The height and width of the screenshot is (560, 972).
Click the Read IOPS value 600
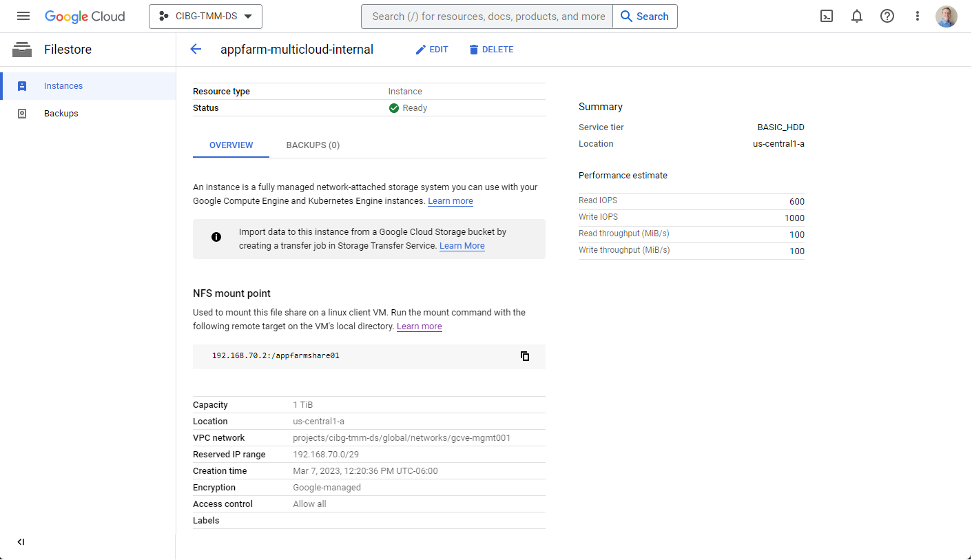(797, 202)
